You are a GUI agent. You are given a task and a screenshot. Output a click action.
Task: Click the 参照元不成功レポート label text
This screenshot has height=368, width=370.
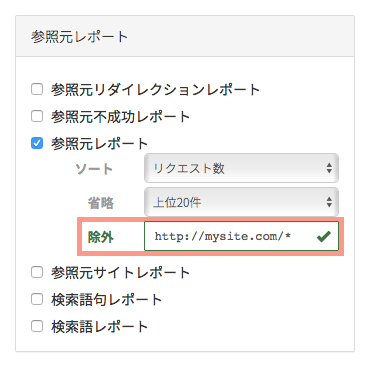(x=120, y=117)
